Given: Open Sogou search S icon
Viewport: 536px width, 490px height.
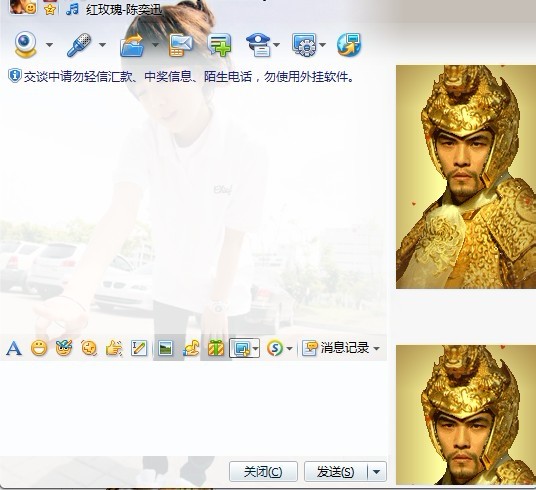Looking at the screenshot, I should click(x=275, y=348).
